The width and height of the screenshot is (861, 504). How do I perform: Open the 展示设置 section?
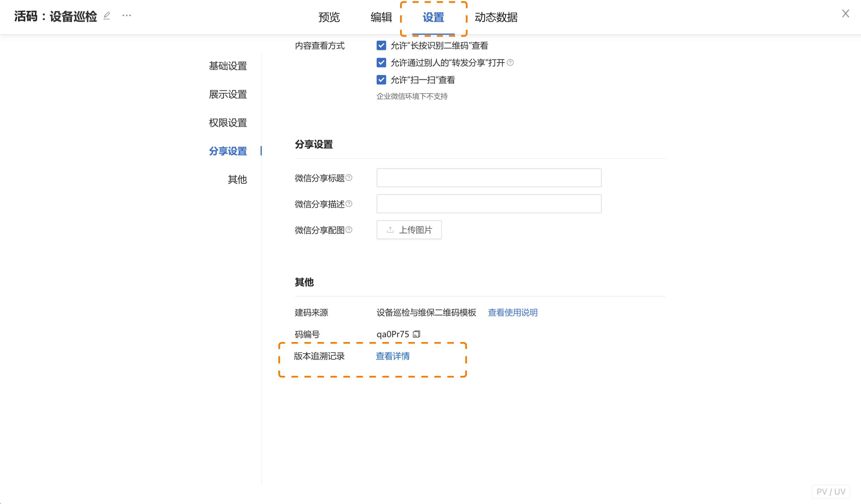tap(228, 95)
